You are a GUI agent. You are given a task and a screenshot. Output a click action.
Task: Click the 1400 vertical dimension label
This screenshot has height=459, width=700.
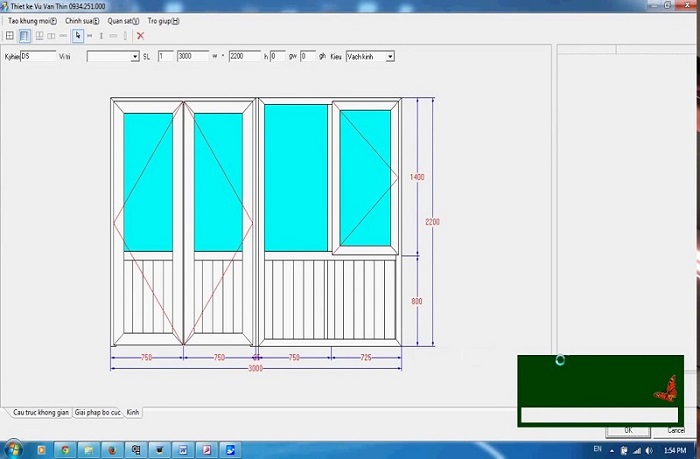[x=417, y=177]
